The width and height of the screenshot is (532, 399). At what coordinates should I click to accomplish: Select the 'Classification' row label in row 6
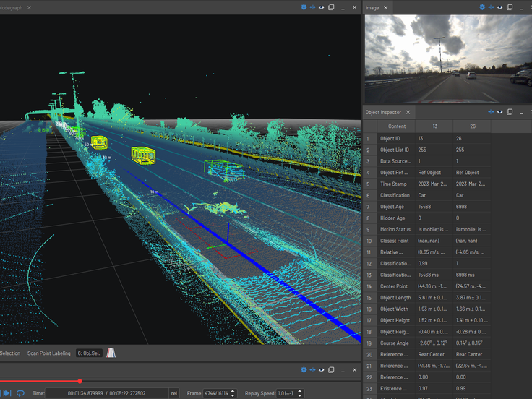[x=395, y=195]
